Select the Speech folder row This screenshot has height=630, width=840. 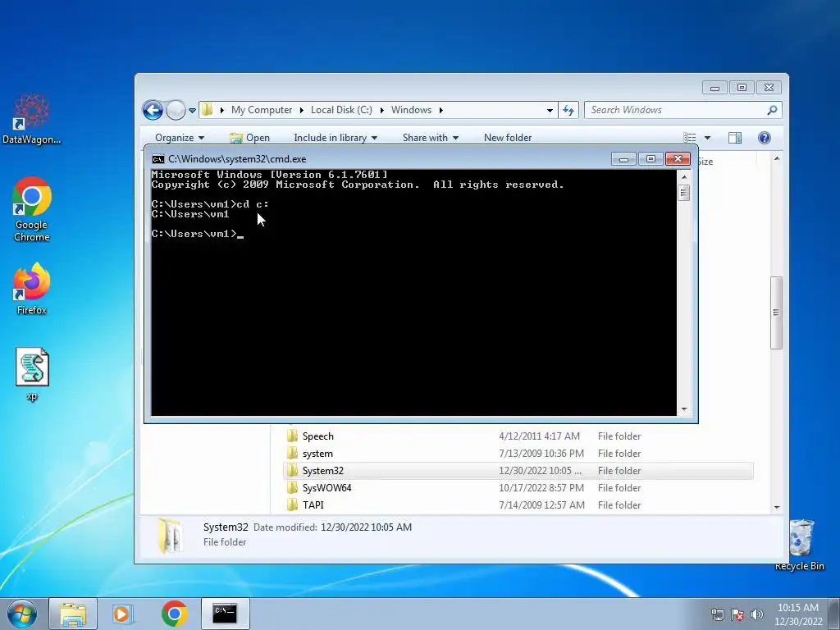click(518, 436)
